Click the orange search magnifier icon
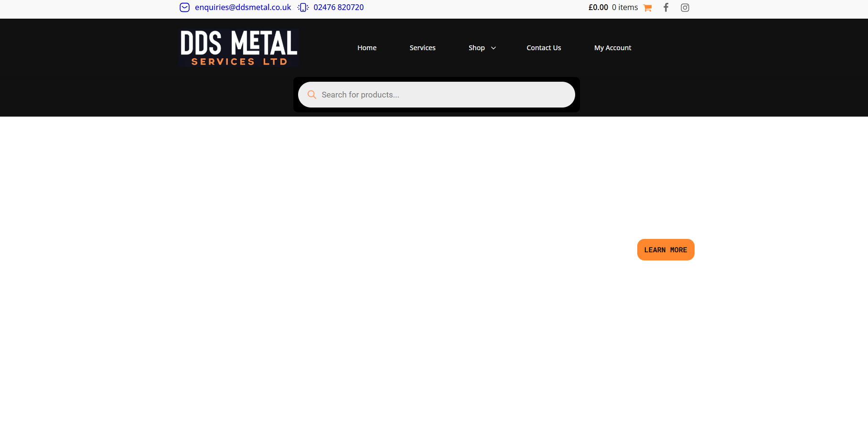 [x=312, y=95]
